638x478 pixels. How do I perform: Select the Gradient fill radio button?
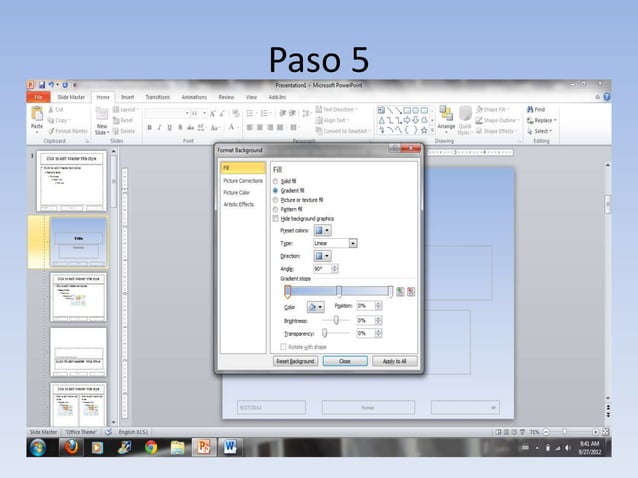coord(275,190)
